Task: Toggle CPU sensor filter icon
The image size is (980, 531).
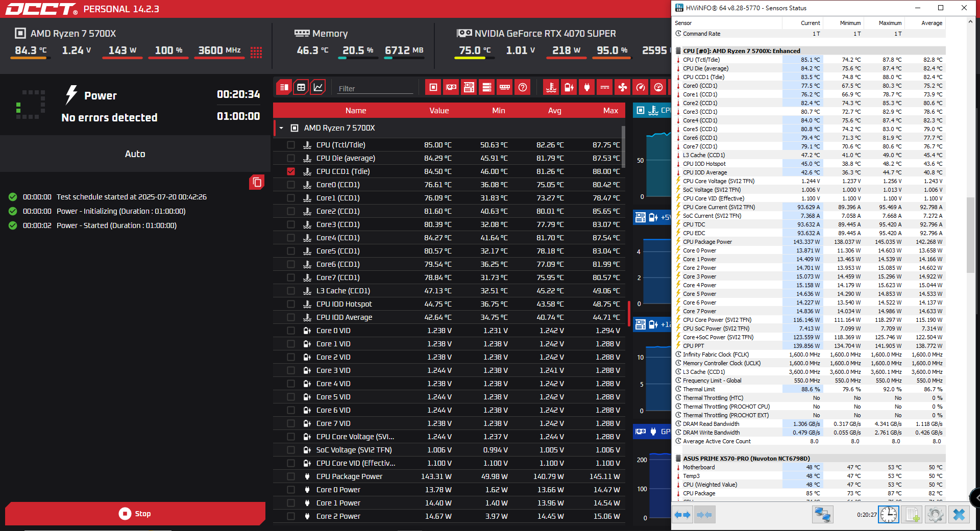Action: click(433, 87)
